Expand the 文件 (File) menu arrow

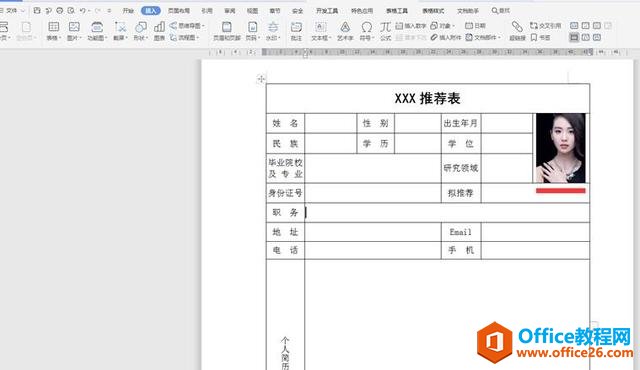(x=22, y=11)
